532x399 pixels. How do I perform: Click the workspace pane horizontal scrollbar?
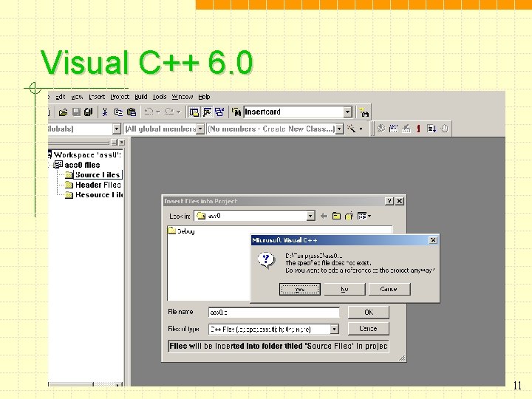(x=85, y=384)
